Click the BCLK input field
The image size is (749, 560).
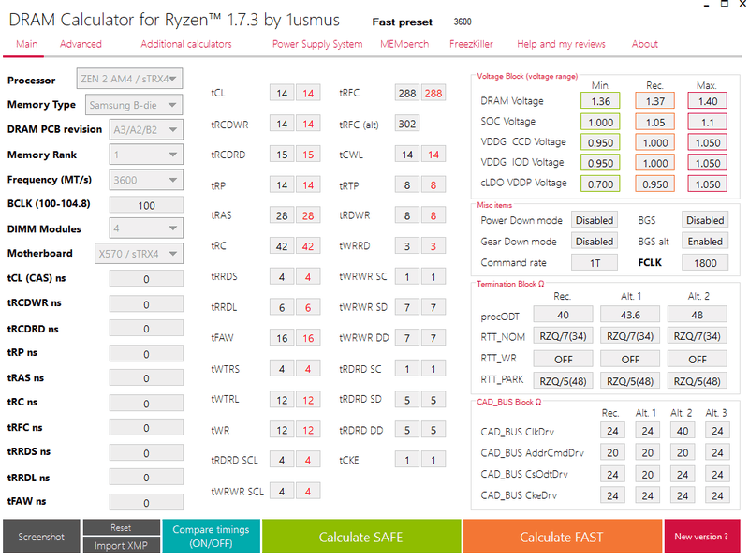pos(146,205)
